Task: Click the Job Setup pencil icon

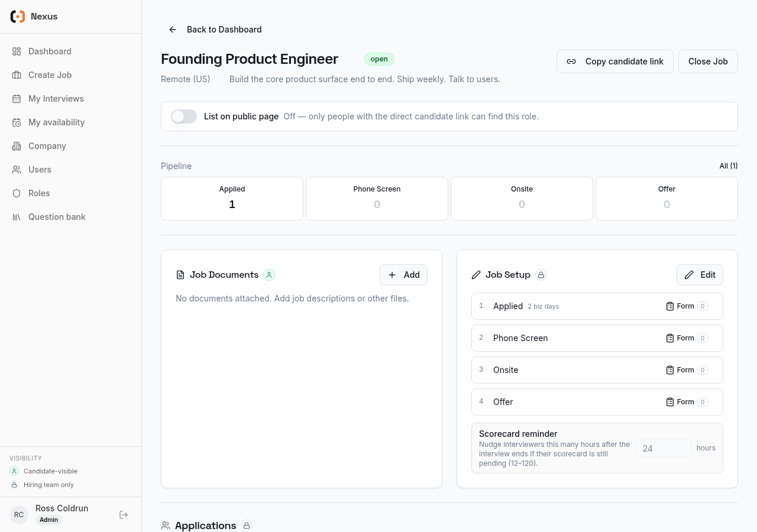Action: 476,275
